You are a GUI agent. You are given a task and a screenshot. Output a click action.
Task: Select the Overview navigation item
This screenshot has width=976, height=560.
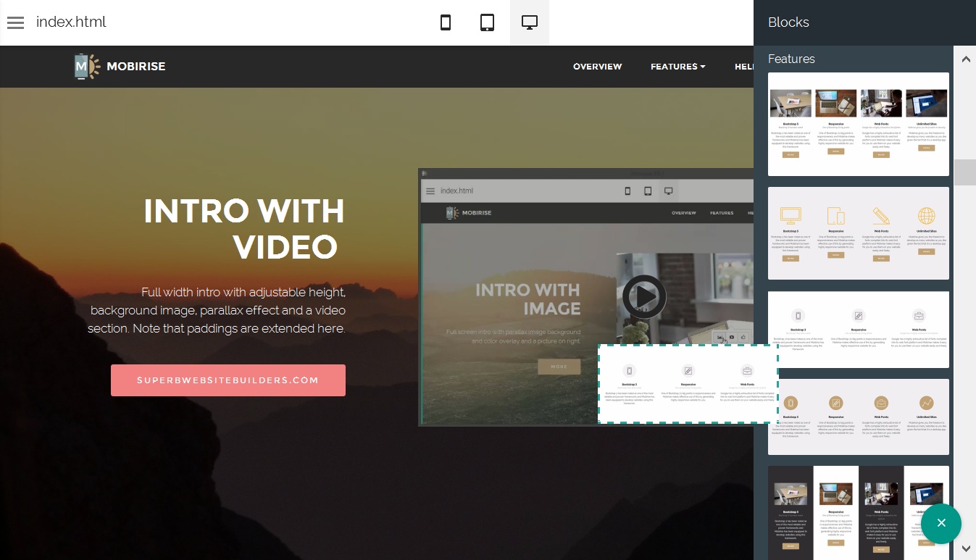click(597, 67)
